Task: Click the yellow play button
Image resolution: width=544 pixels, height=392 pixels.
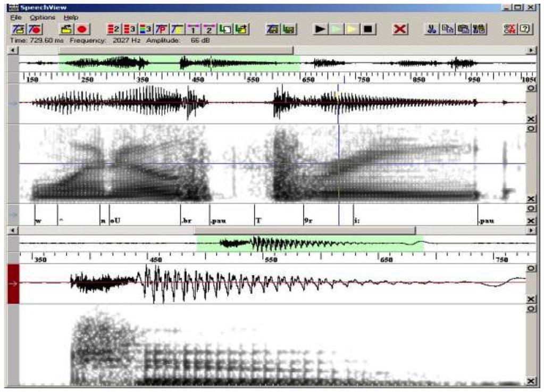Action: point(352,29)
